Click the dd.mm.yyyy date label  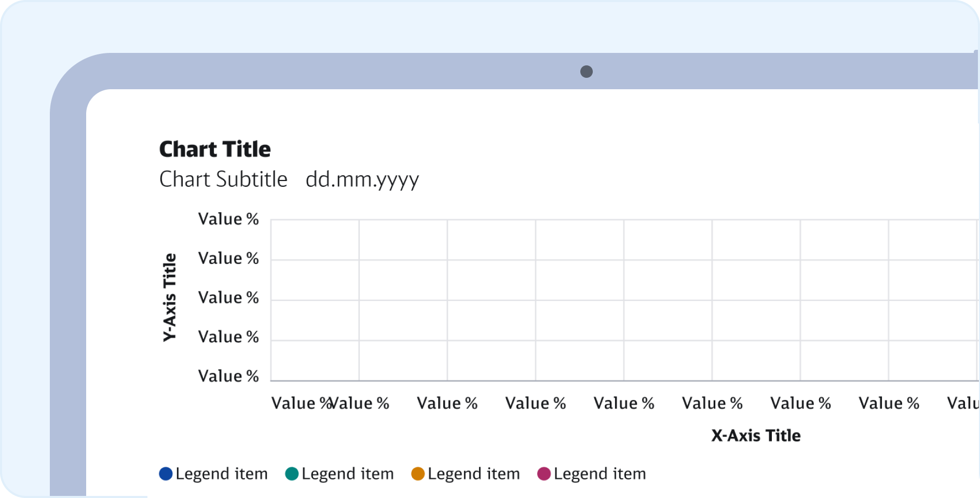point(362,179)
